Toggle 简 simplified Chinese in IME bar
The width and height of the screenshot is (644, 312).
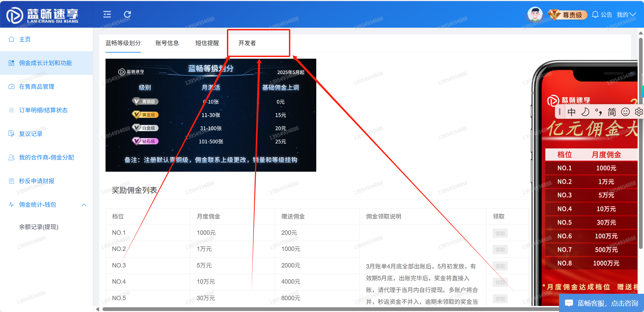pyautogui.click(x=612, y=112)
